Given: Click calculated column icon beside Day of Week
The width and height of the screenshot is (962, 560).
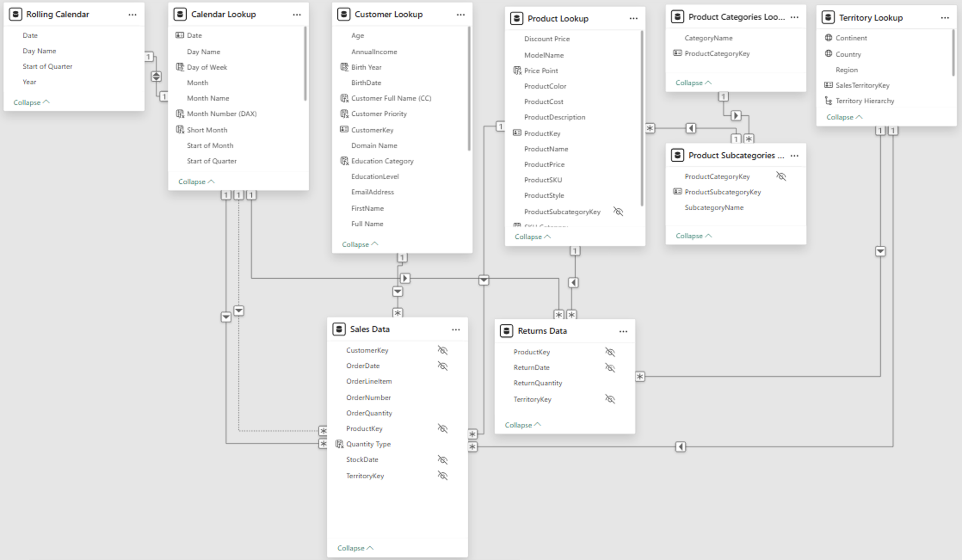Looking at the screenshot, I should [x=180, y=67].
